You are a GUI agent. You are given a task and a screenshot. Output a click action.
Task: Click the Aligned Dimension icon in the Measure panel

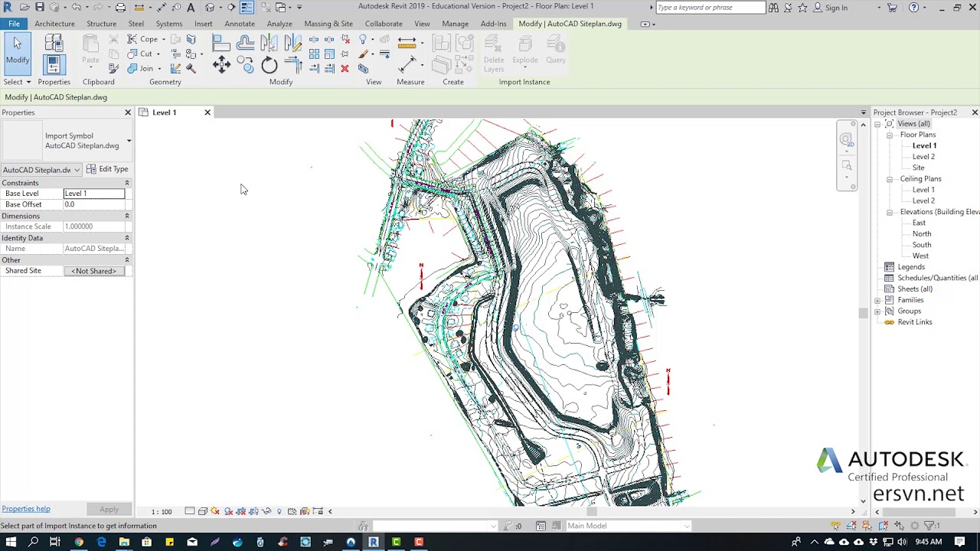(x=407, y=65)
